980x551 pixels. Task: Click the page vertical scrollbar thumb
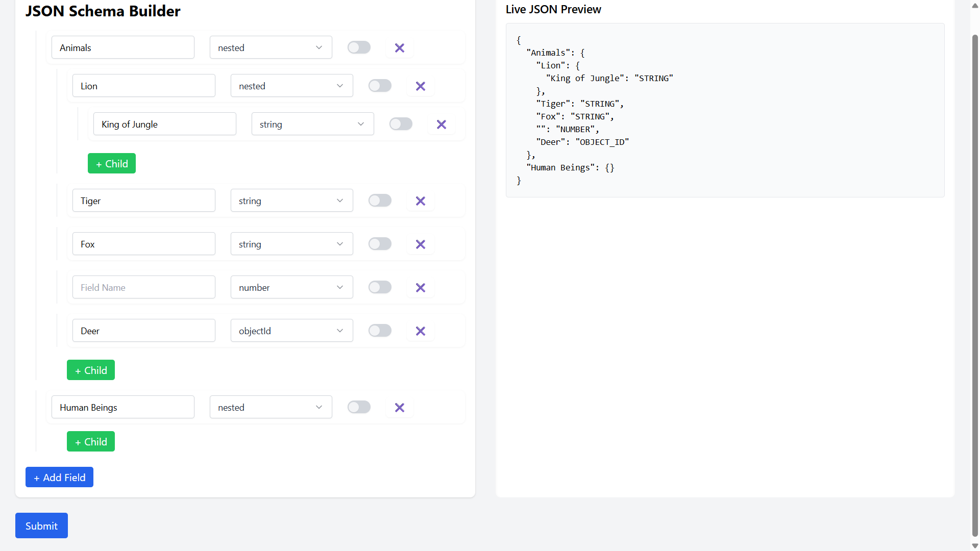point(975,286)
